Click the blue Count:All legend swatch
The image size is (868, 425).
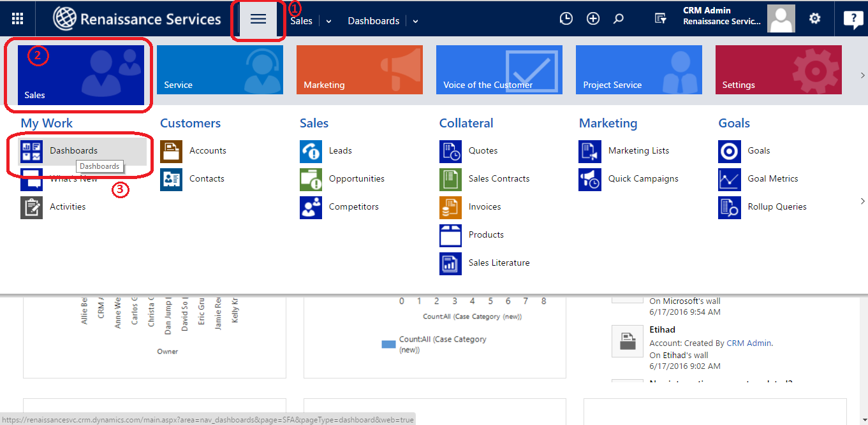(x=388, y=344)
